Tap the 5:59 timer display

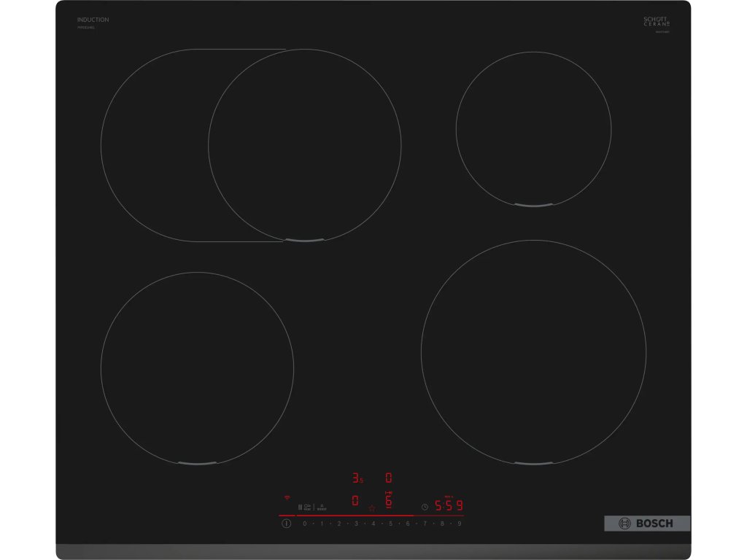[x=449, y=505]
